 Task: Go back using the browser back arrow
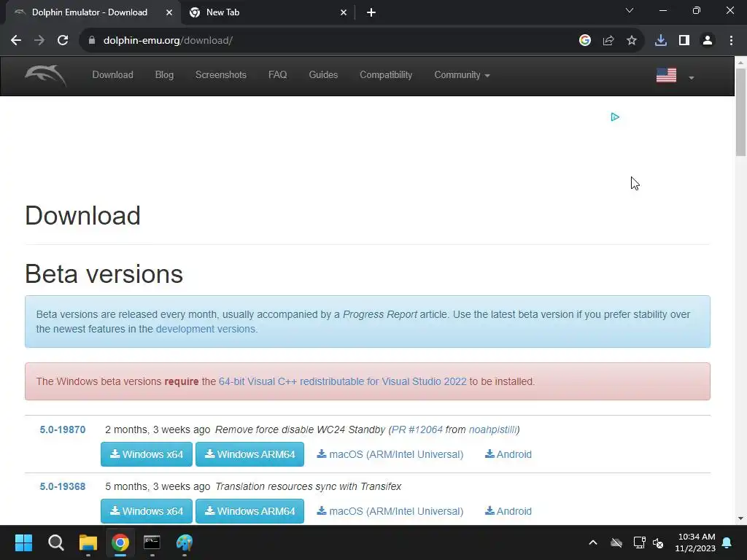pyautogui.click(x=16, y=41)
